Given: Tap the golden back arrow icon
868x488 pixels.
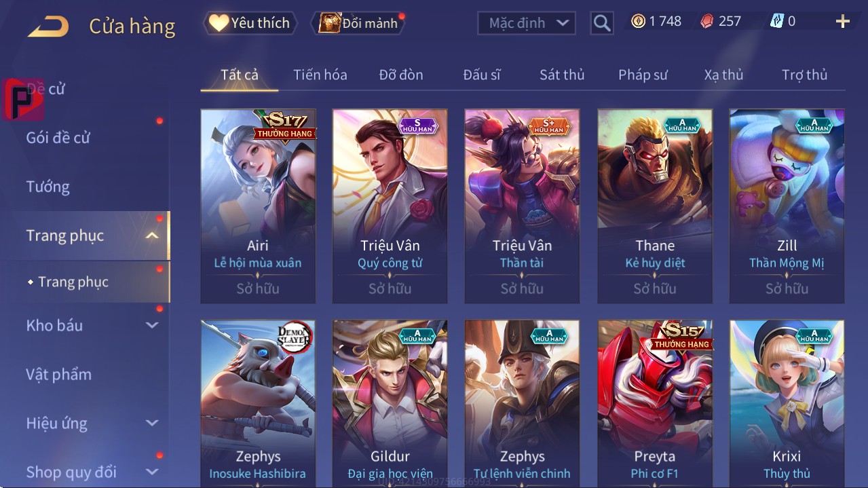Looking at the screenshot, I should pos(48,27).
